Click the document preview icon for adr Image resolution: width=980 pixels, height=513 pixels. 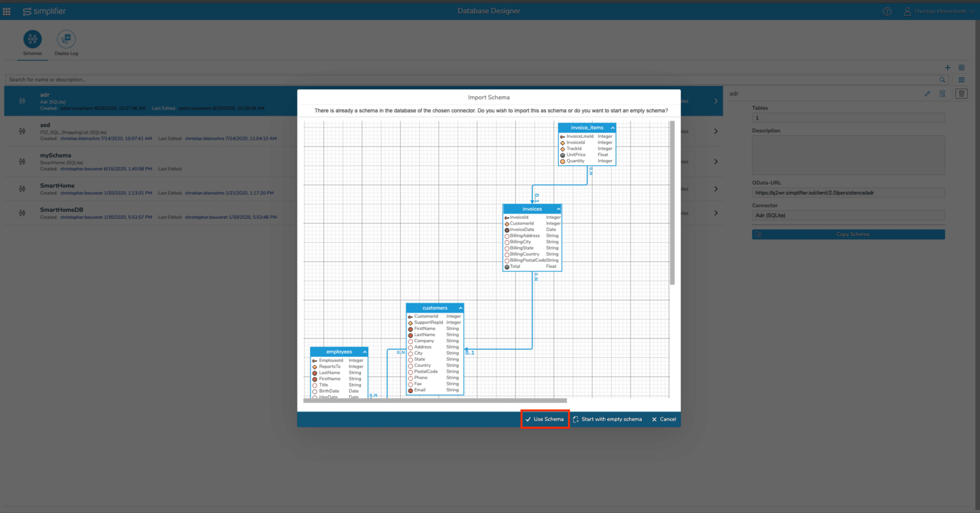(x=942, y=94)
